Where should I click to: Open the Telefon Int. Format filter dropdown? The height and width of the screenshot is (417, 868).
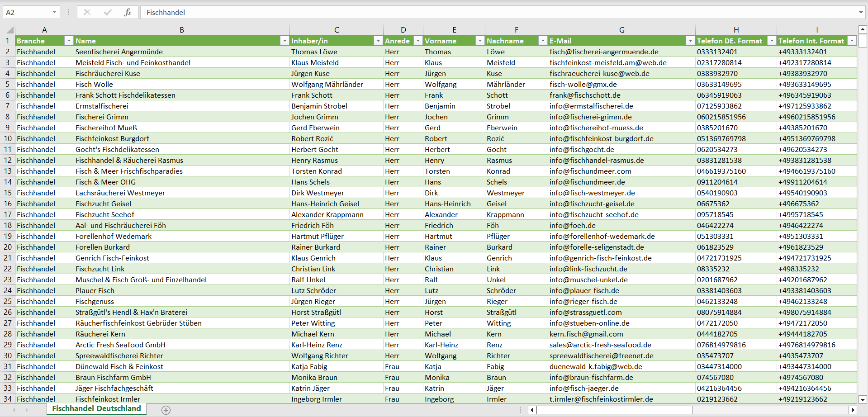(852, 41)
